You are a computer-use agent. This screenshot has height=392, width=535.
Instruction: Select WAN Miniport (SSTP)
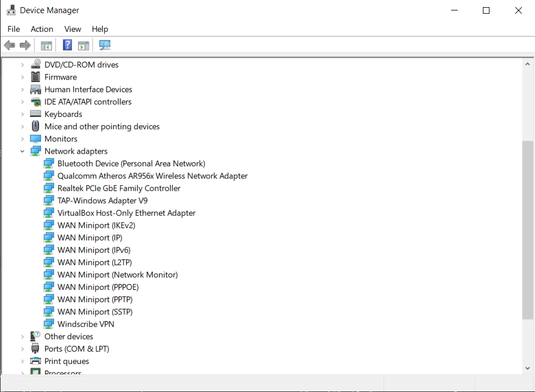[x=95, y=312]
